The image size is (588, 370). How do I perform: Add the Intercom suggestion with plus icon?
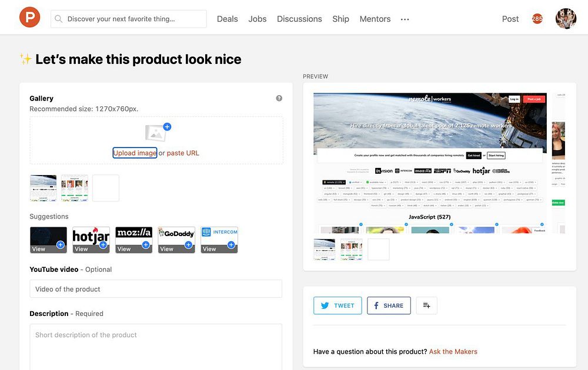(x=231, y=244)
